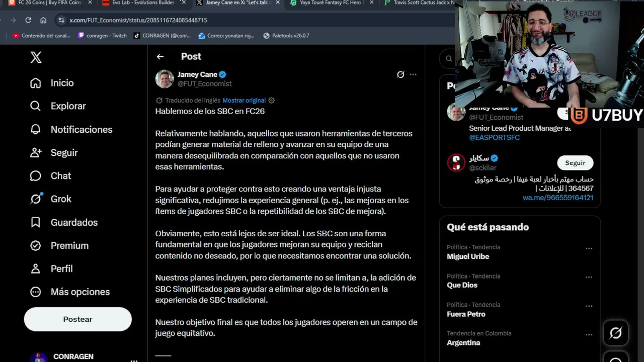Open CONRAGEN TikTok bookmark
Image resolution: width=644 pixels, height=362 pixels.
pyautogui.click(x=162, y=36)
